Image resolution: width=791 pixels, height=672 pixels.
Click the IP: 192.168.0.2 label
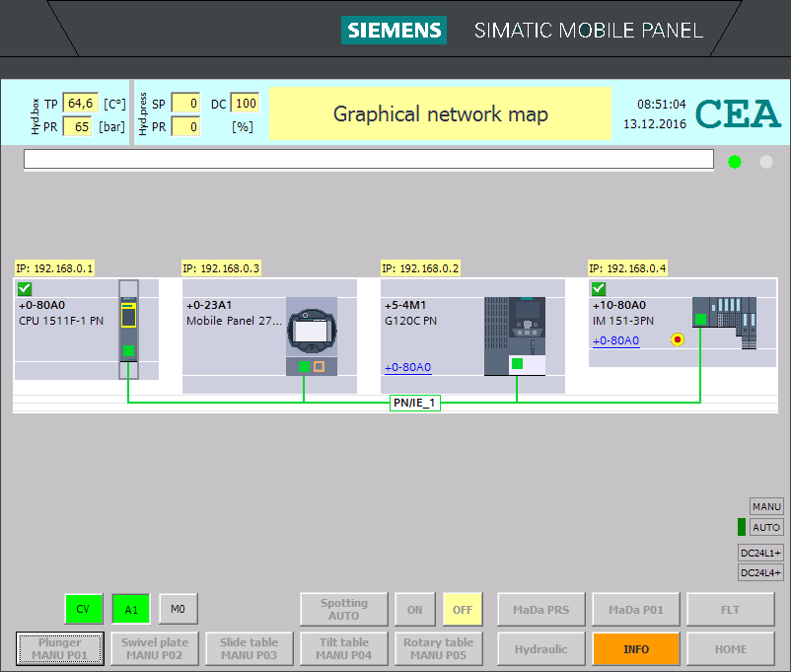420,268
